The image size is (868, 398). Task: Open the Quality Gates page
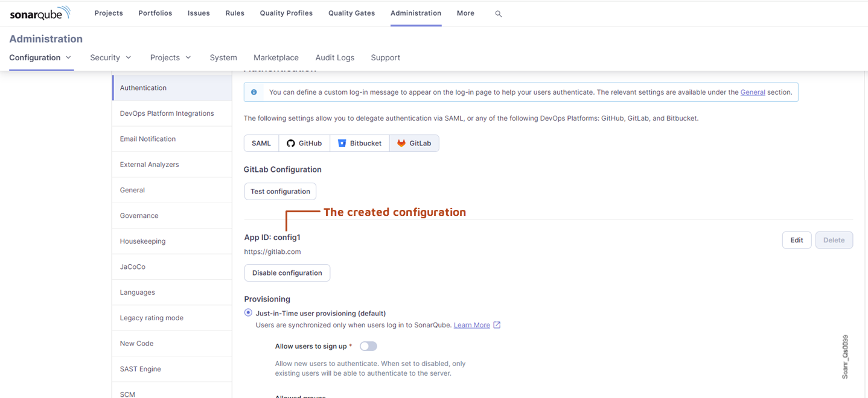pos(351,13)
